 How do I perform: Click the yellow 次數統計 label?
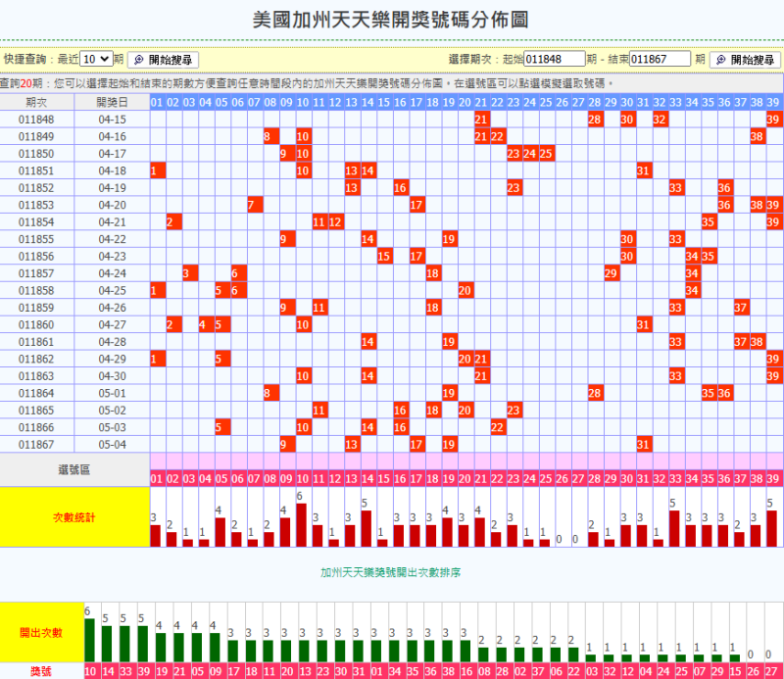tap(74, 517)
